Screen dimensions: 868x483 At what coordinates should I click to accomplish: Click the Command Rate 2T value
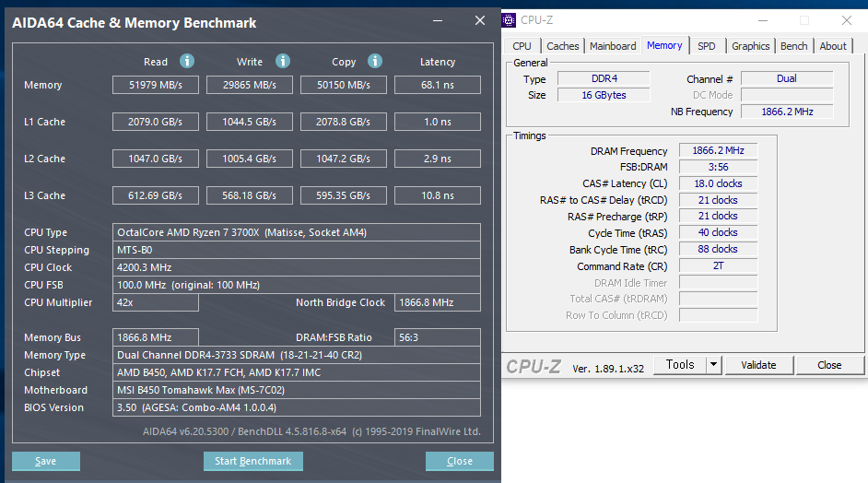click(718, 265)
